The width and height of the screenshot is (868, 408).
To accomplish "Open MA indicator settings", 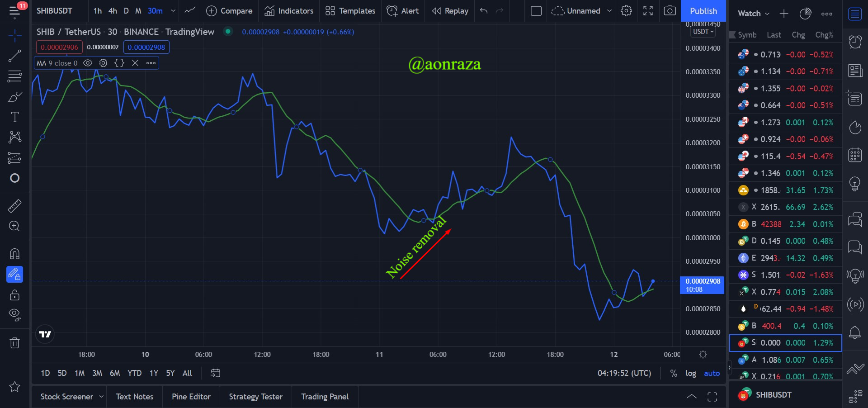I will click(104, 63).
